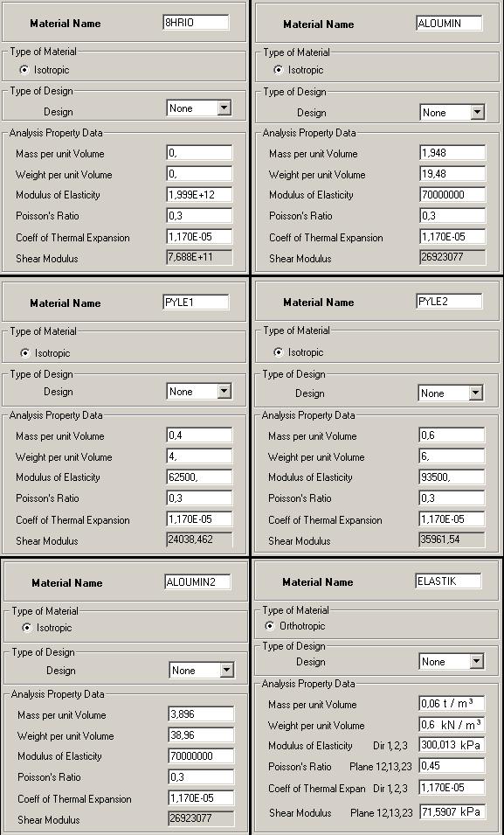This screenshot has height=835, width=504.
Task: Click 8HRIO Poisson's Ratio field
Action: click(x=199, y=216)
